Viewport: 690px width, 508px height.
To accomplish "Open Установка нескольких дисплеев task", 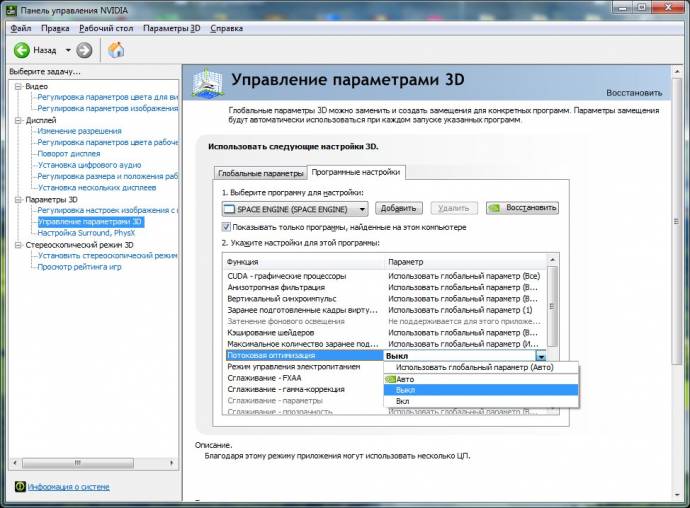I will [x=97, y=188].
